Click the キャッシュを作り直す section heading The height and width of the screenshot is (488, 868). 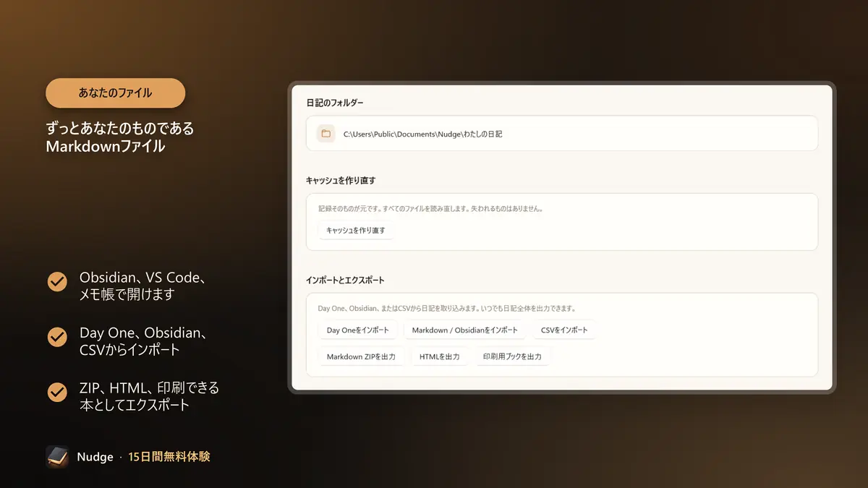click(x=341, y=181)
